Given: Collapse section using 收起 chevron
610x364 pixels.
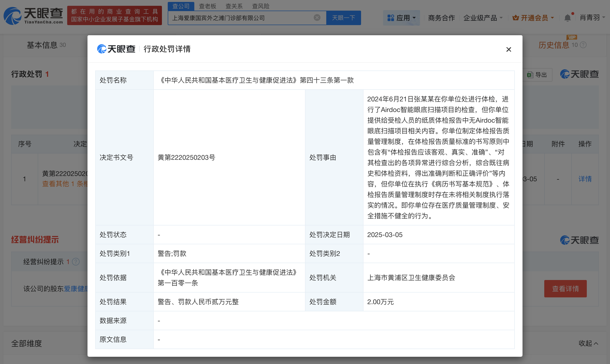Looking at the screenshot, I should [x=596, y=343].
